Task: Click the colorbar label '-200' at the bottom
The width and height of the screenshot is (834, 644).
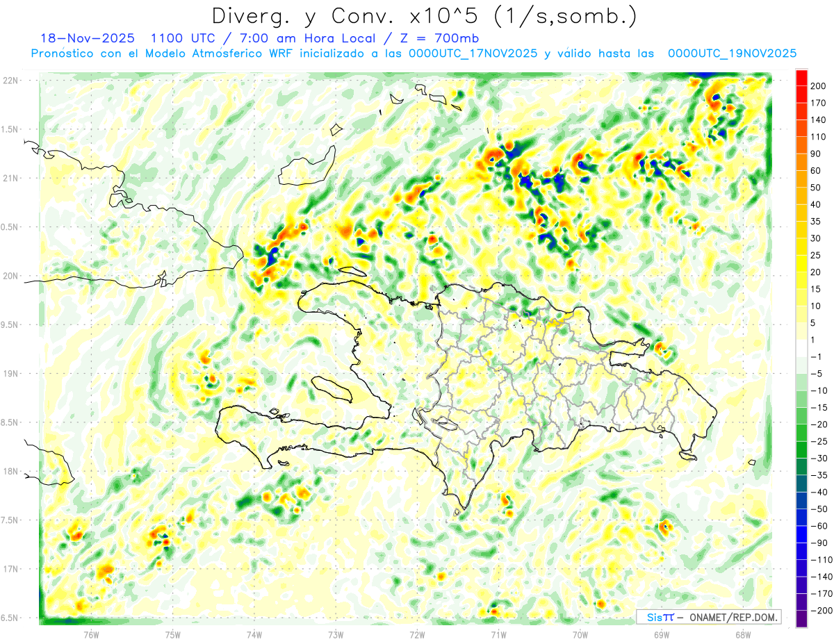Action: coord(820,611)
